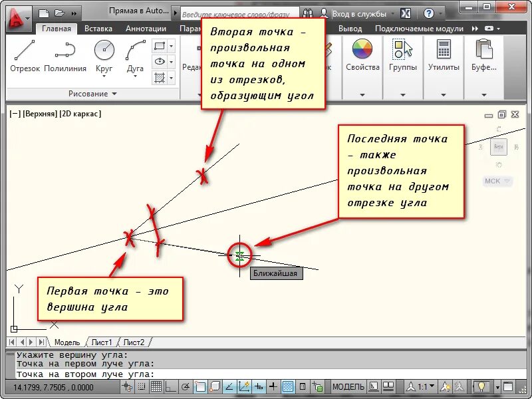This screenshot has width=532, height=399.
Task: Switch to the Лист1 layout tab
Action: pos(102,342)
